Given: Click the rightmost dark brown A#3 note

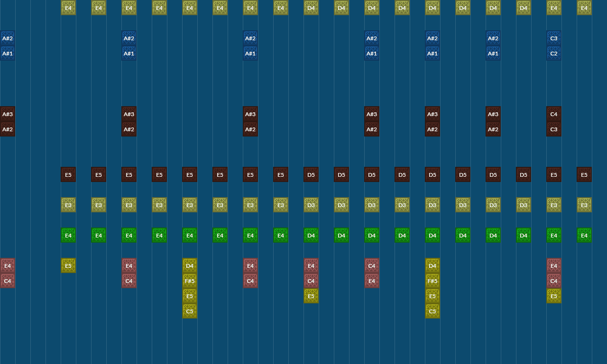Looking at the screenshot, I should 493,114.
